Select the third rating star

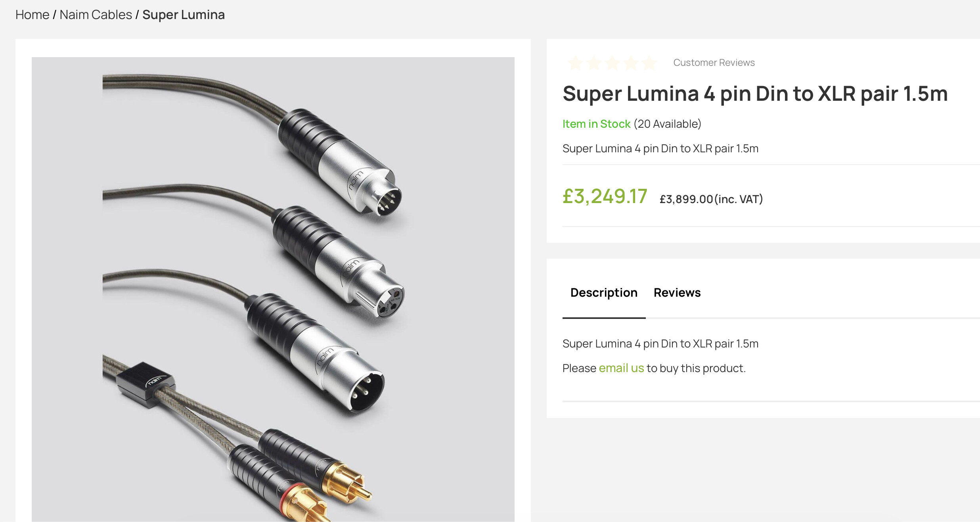pyautogui.click(x=612, y=63)
